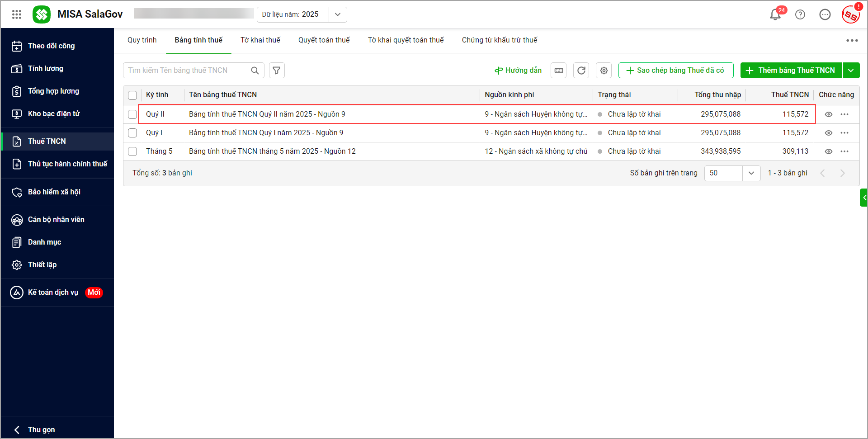View the Quý I tax table via eye icon
The height and width of the screenshot is (439, 868).
pos(829,133)
